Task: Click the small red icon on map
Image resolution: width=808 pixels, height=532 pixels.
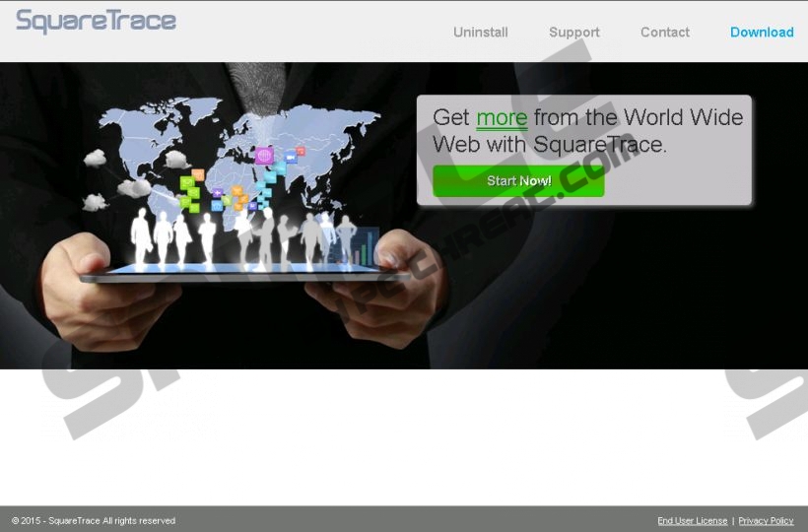Action: pyautogui.click(x=302, y=151)
